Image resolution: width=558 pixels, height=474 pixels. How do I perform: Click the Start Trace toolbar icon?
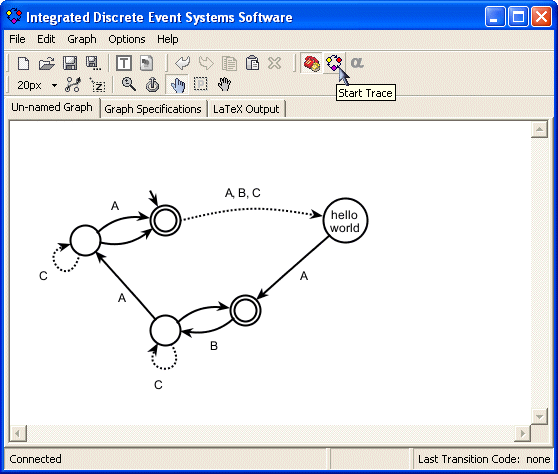coord(334,63)
